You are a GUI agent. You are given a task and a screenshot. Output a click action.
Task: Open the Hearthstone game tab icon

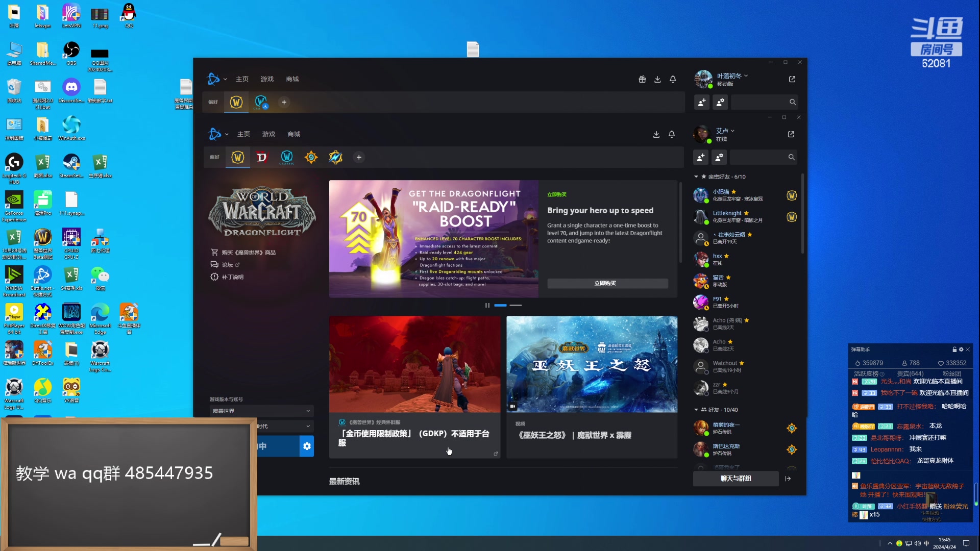(x=311, y=157)
